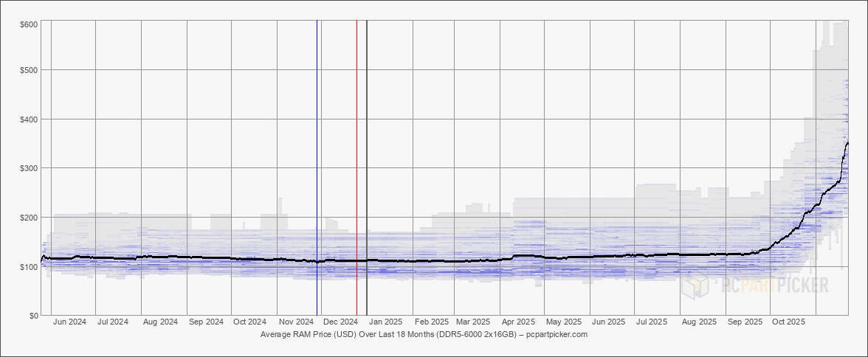Click the peak of the black price line
Image resolution: width=868 pixels, height=357 pixels.
[847, 143]
